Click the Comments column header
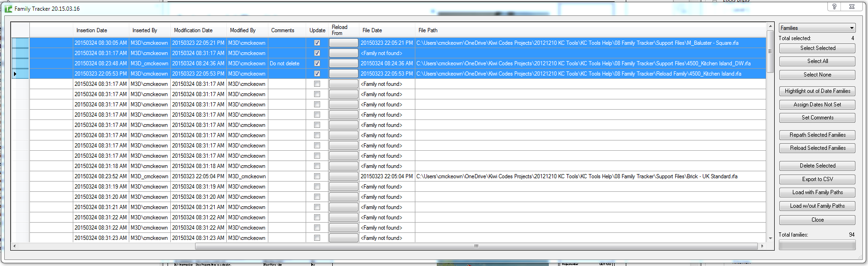This screenshot has width=868, height=266. click(283, 30)
